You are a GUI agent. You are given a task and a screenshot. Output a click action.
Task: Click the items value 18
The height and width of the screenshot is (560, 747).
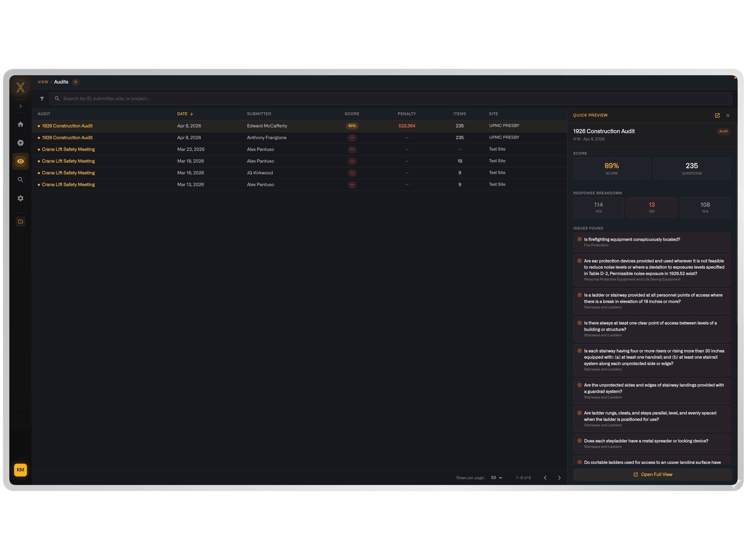tap(460, 161)
